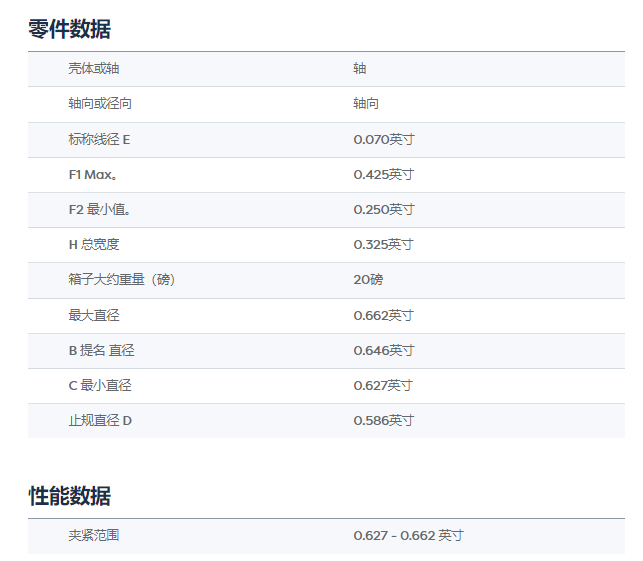Select the 0.425英寸 value
This screenshot has height=561, width=643.
tap(383, 174)
